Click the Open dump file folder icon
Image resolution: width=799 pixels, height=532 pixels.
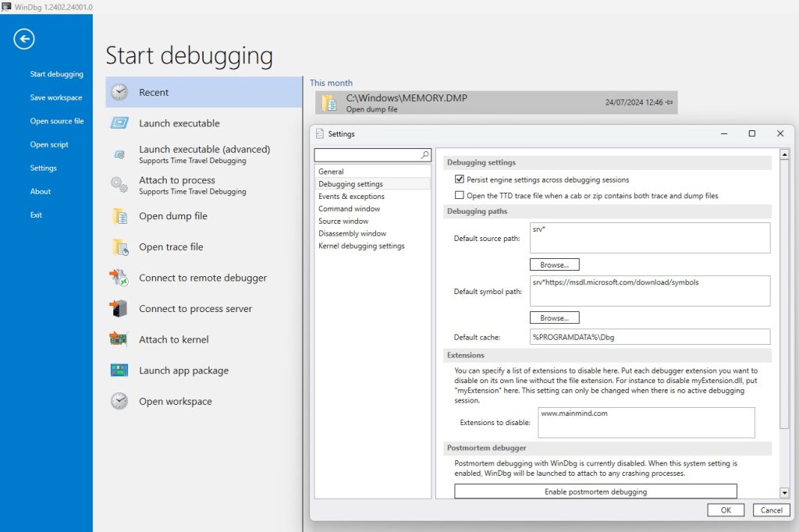(x=119, y=216)
